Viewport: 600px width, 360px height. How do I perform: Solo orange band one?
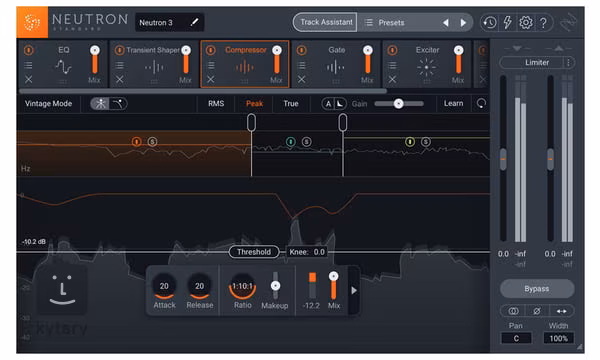pos(152,142)
